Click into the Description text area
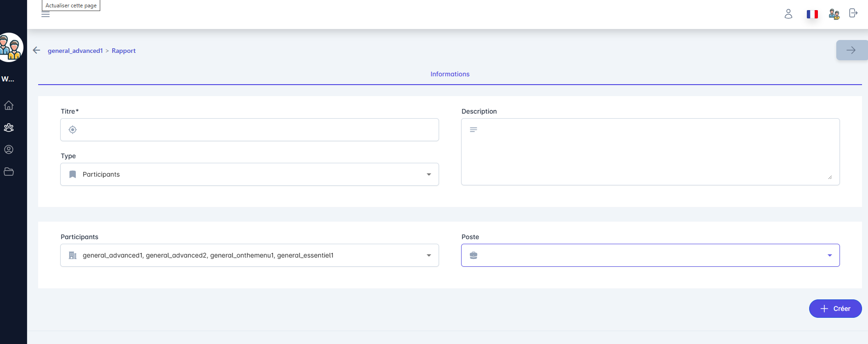 coord(650,152)
